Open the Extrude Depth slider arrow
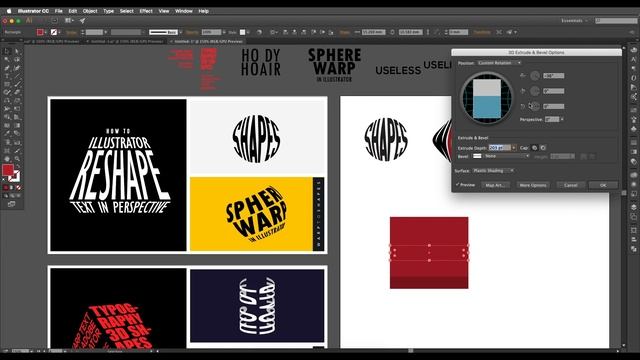The width and height of the screenshot is (640, 360). tap(514, 148)
